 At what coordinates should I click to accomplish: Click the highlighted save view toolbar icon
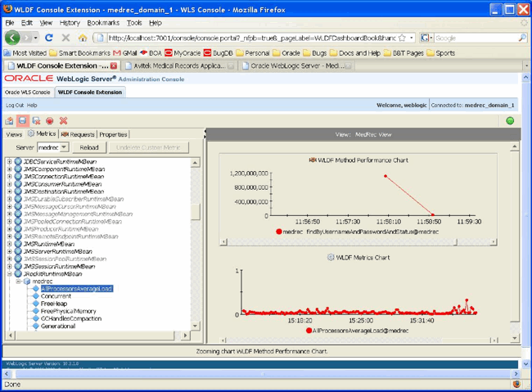(x=22, y=121)
